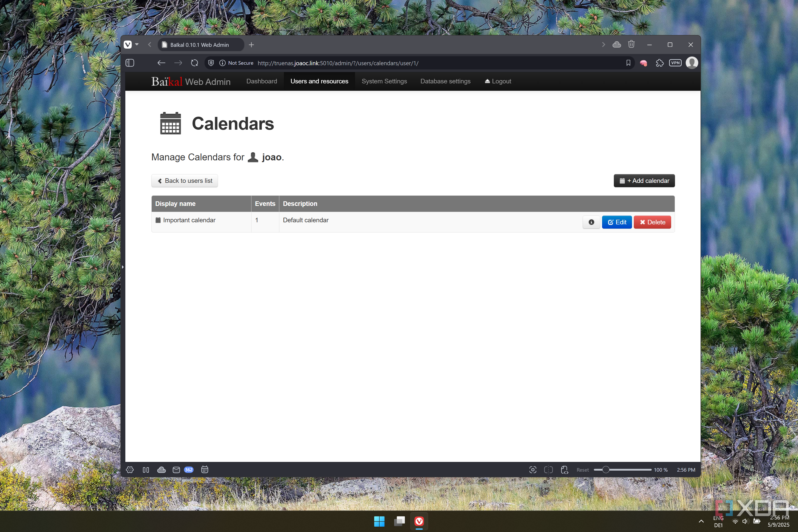Screen dimensions: 798x532
Task: Select the Baïkal 0.10.1 Web Admin tab
Action: (201, 45)
